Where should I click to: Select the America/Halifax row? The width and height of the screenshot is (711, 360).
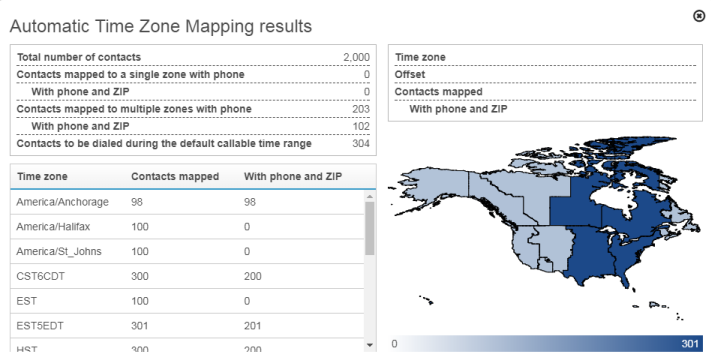pos(187,227)
